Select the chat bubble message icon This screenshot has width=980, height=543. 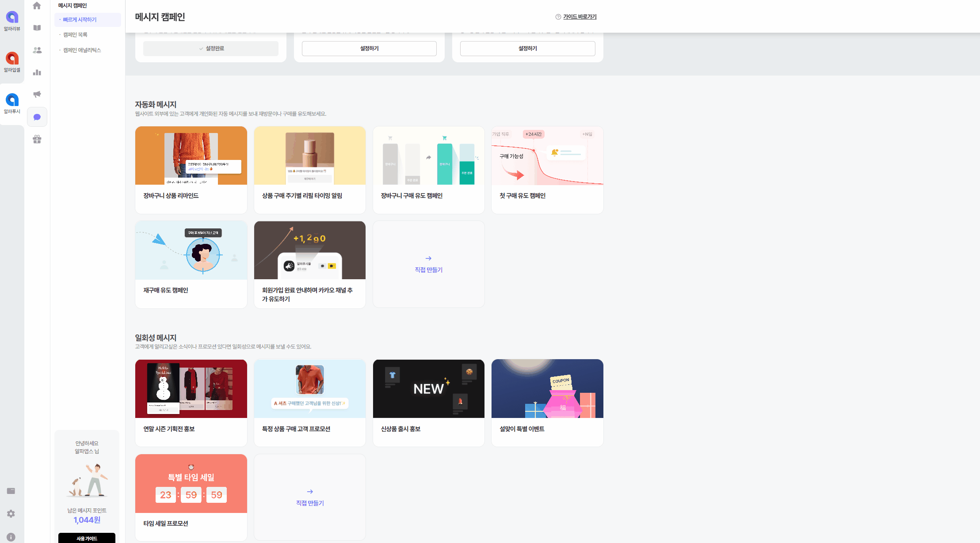pyautogui.click(x=37, y=117)
